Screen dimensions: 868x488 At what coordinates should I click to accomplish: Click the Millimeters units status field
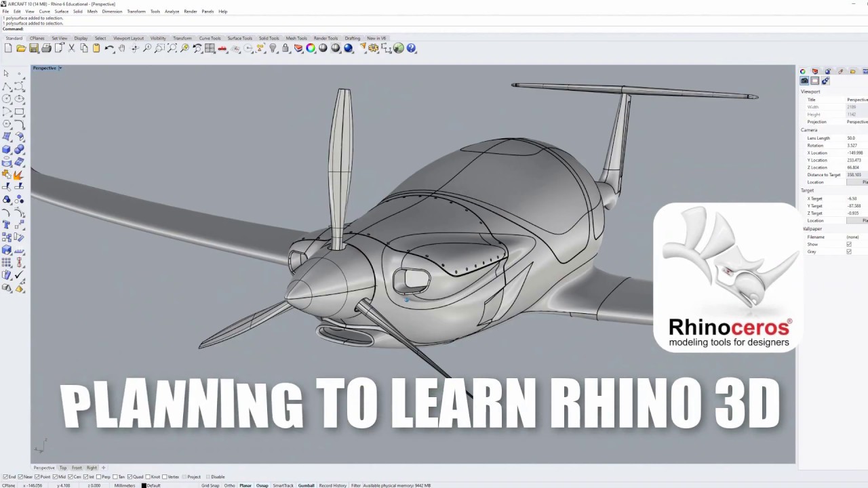(x=125, y=485)
